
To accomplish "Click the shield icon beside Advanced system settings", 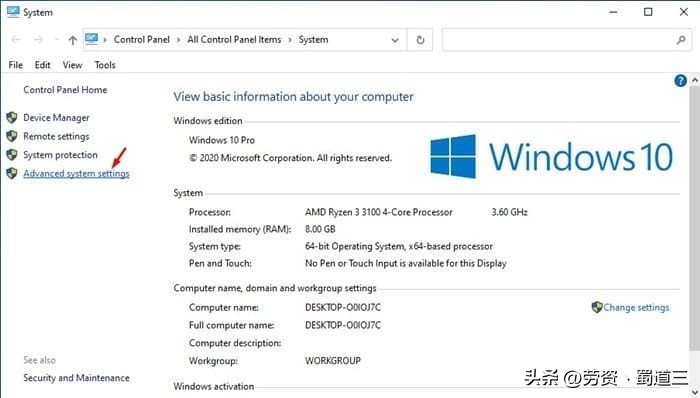I will tap(12, 173).
